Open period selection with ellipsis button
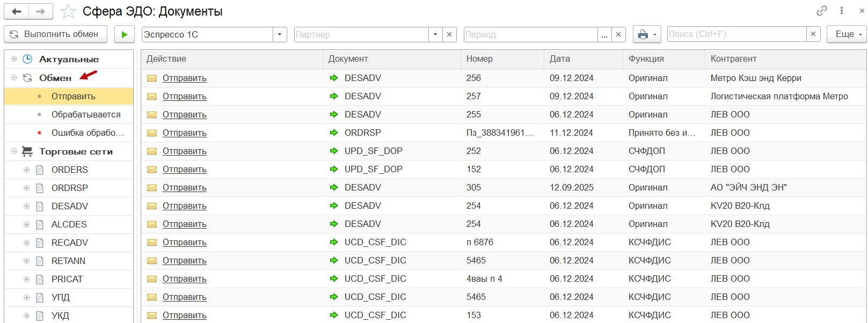868x323 pixels. [x=604, y=34]
